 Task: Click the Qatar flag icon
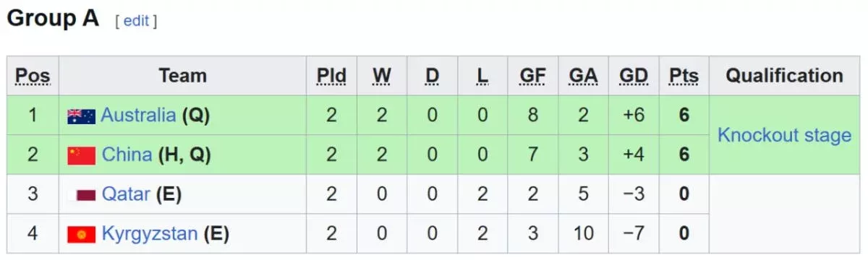pyautogui.click(x=82, y=195)
